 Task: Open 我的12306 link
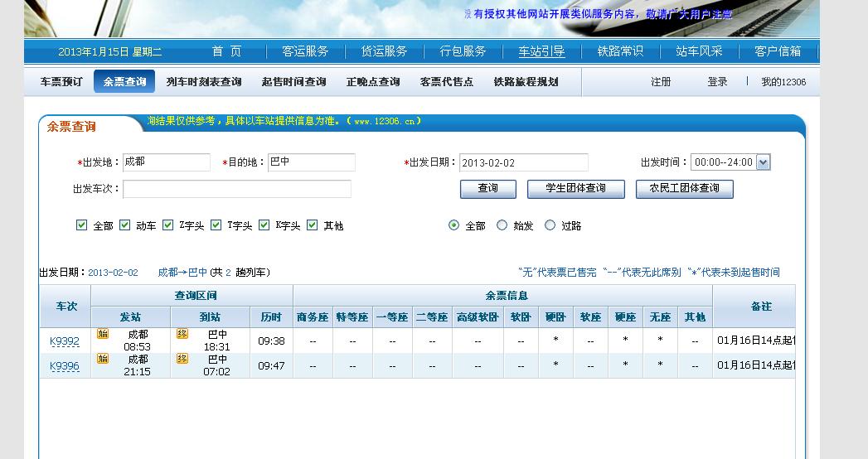(x=783, y=82)
